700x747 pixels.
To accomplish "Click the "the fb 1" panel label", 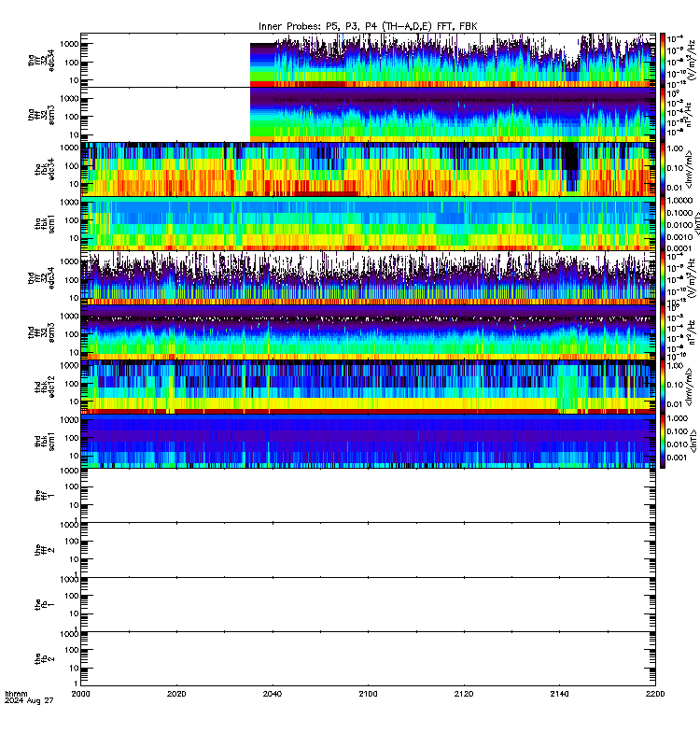I will click(x=45, y=604).
